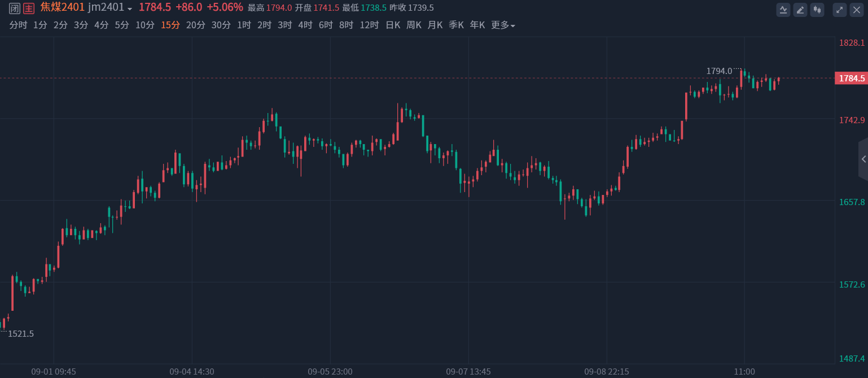Select the 6时 interval
The image size is (868, 378).
325,25
